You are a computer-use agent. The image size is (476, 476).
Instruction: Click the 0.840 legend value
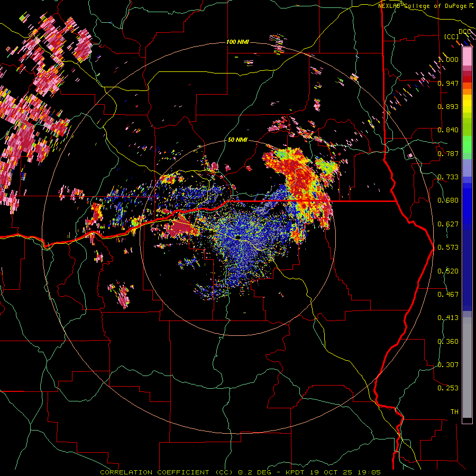click(448, 130)
